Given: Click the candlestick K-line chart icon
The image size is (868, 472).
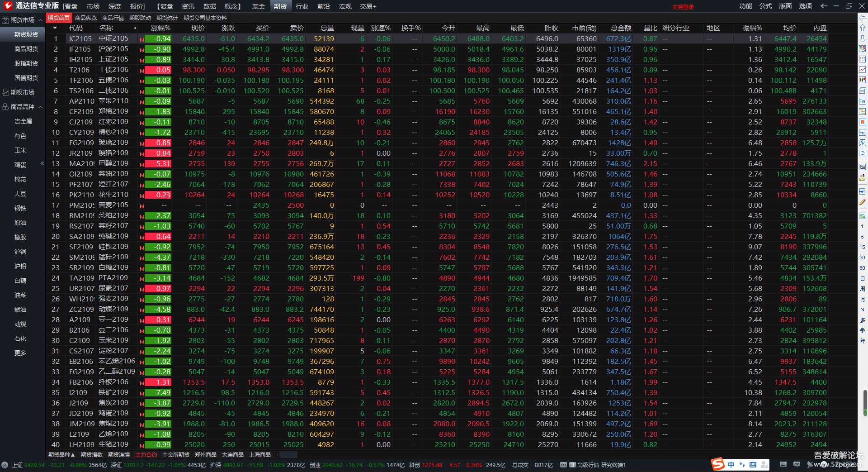Looking at the screenshot, I should 863,80.
